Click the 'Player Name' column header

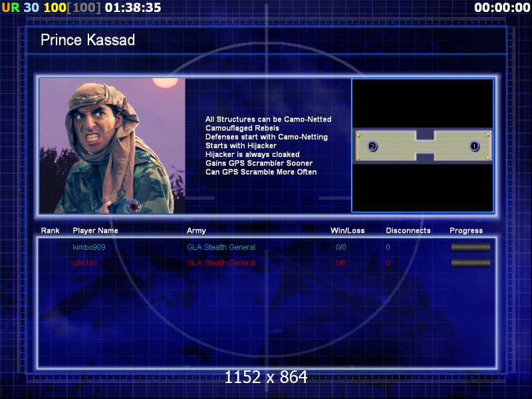click(95, 231)
